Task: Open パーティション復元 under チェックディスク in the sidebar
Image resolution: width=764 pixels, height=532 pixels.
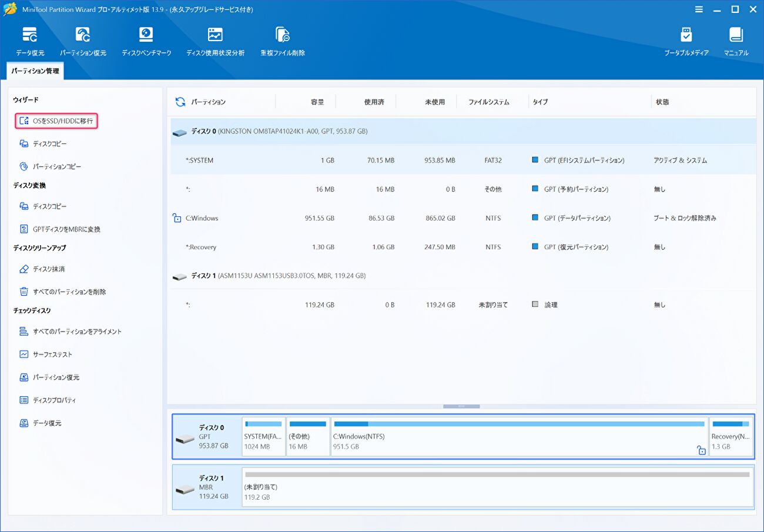Action: click(49, 377)
